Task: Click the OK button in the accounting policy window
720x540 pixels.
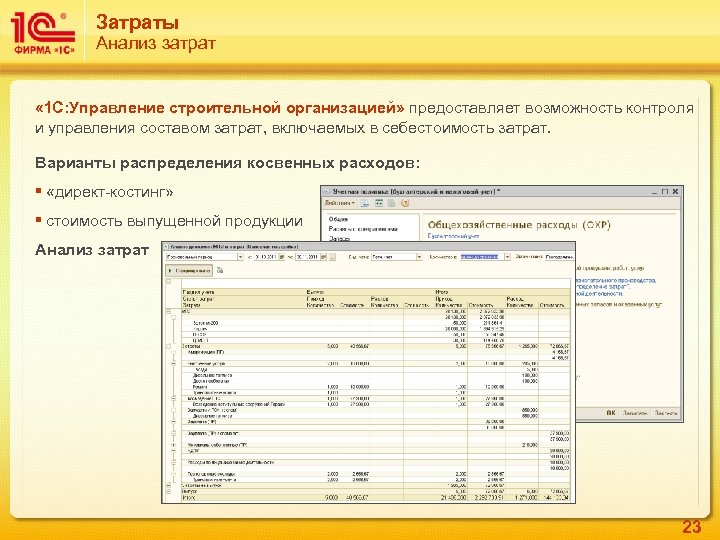Action: (611, 413)
